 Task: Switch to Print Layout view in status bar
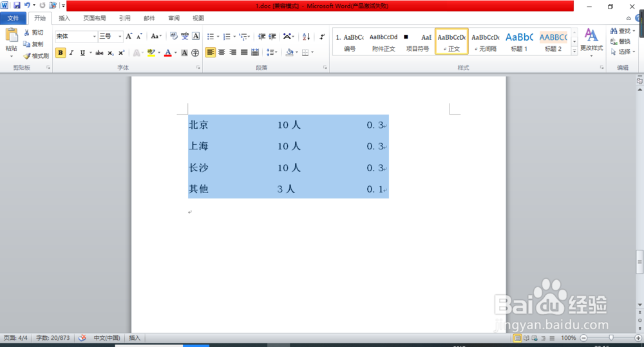click(517, 338)
